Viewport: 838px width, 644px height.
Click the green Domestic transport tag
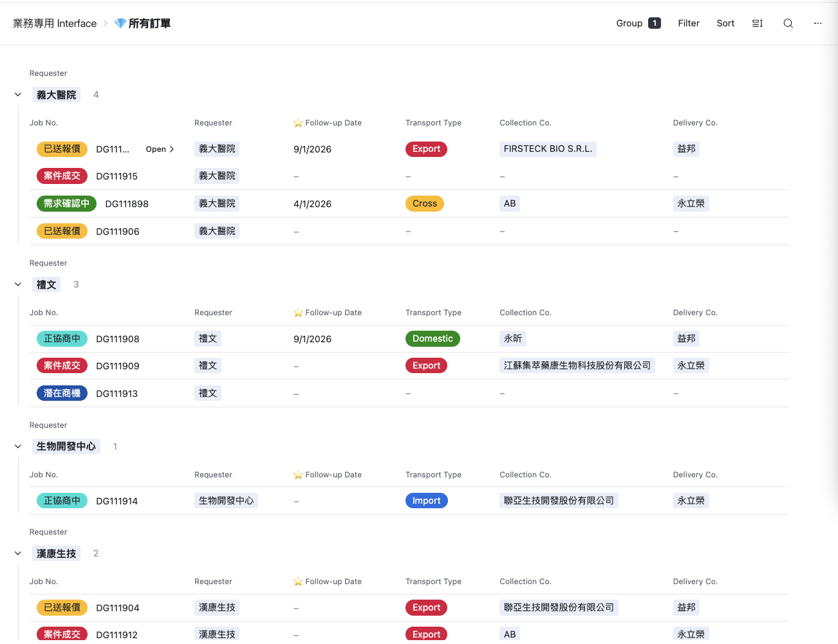coord(433,338)
